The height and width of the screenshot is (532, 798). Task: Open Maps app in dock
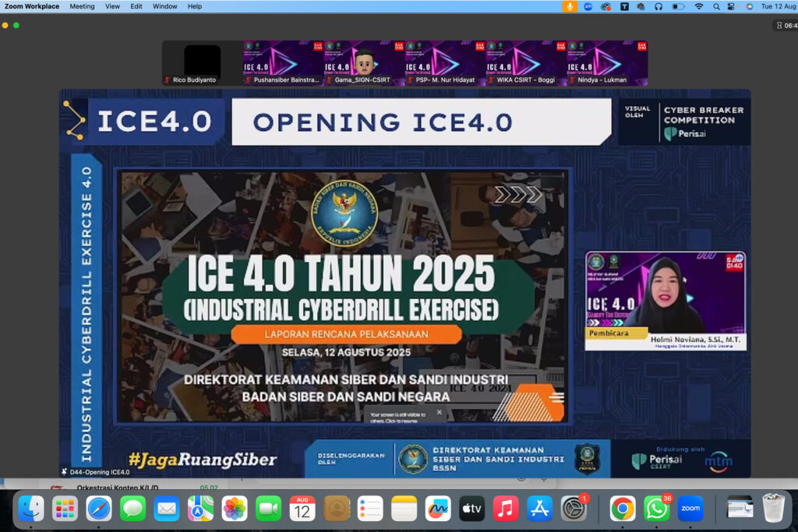pyautogui.click(x=200, y=509)
